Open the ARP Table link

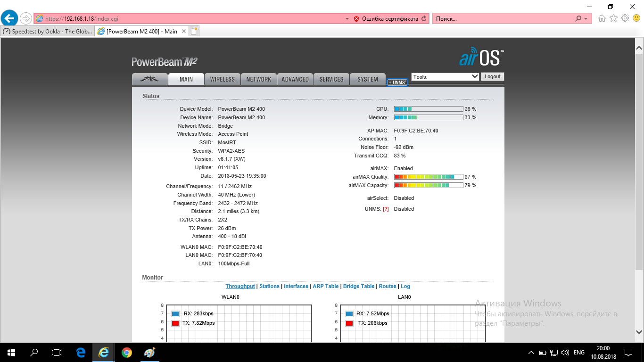[326, 286]
